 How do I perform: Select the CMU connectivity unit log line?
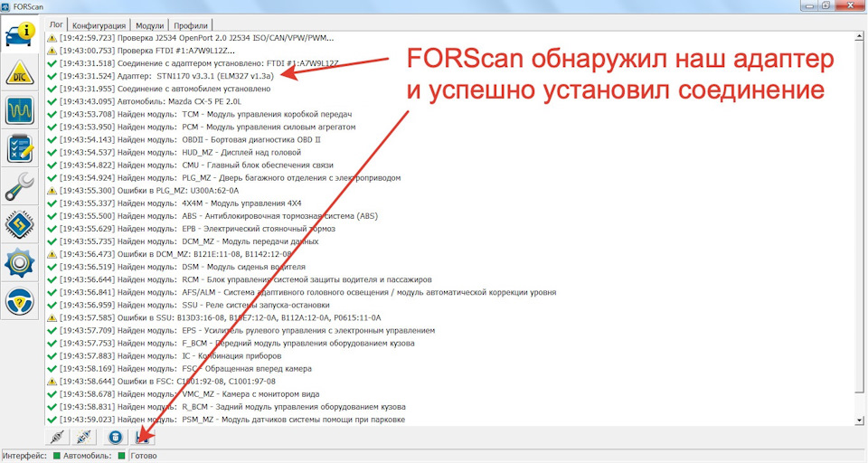click(x=196, y=165)
